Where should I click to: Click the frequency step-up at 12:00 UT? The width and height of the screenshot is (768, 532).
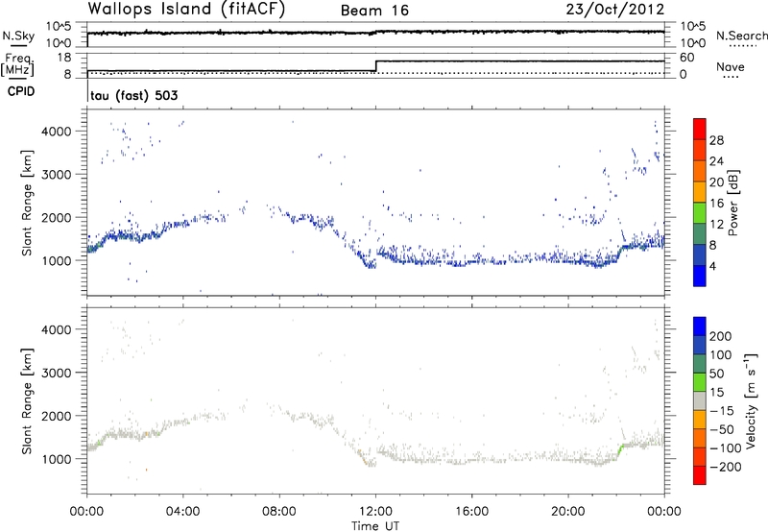tap(375, 66)
